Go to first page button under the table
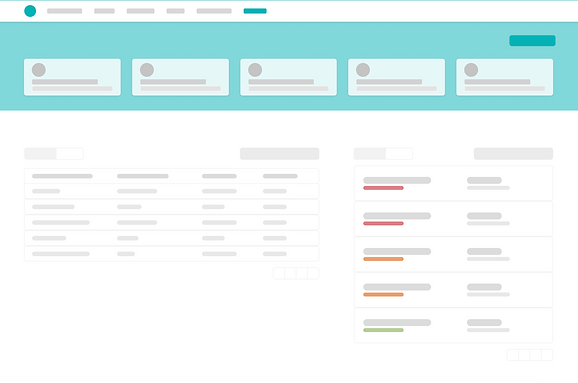The width and height of the screenshot is (578, 383). pos(279,273)
